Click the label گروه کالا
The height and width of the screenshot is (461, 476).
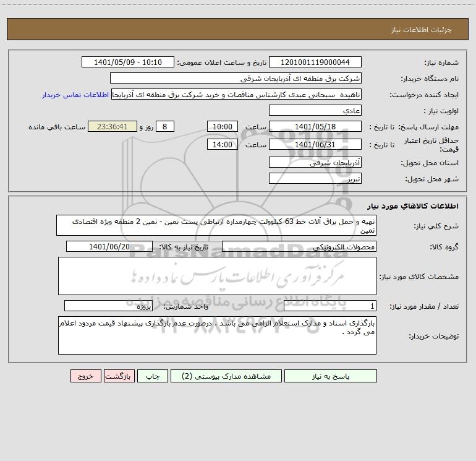click(444, 247)
